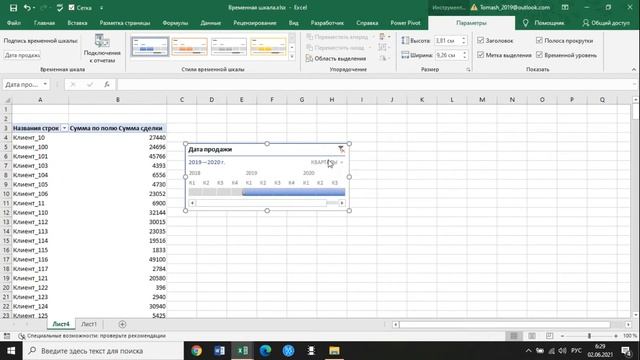The width and height of the screenshot is (640, 360).
Task: Apply the yellow timeline style
Action: click(268, 47)
